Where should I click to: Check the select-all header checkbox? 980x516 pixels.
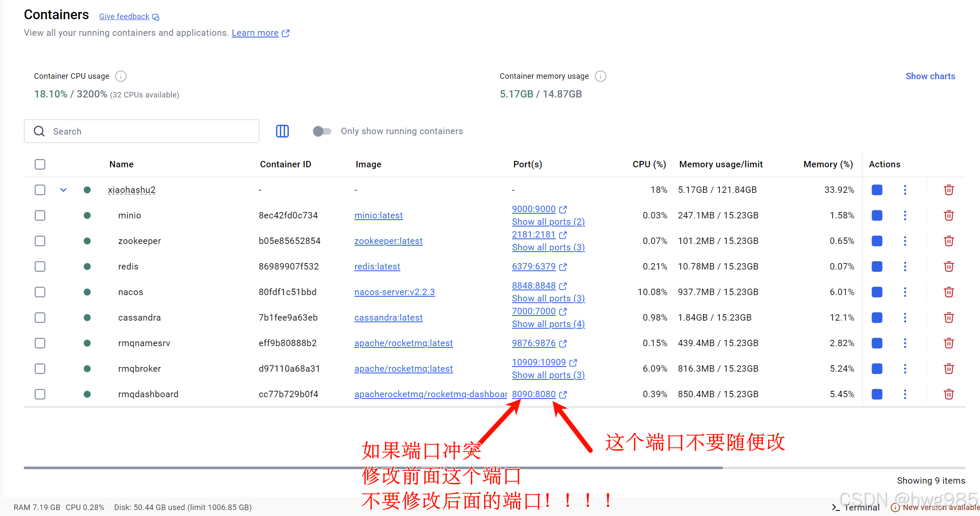40,164
